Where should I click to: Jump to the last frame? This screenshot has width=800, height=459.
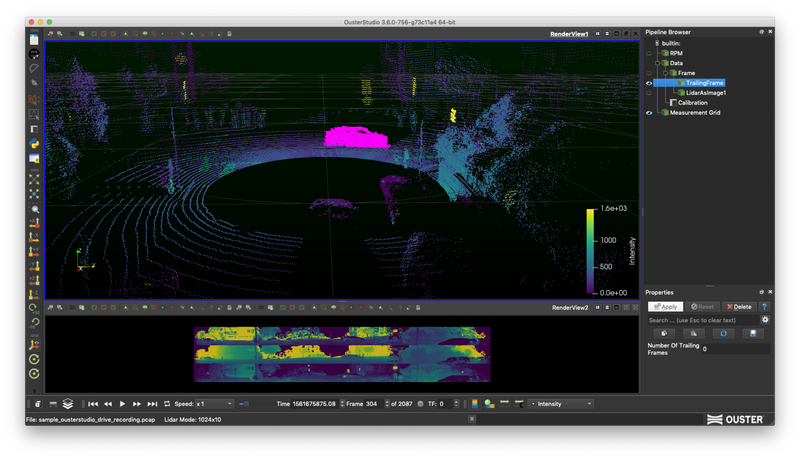[x=152, y=404]
